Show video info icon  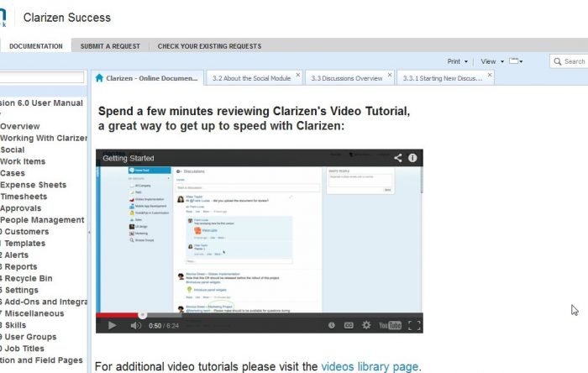(412, 158)
